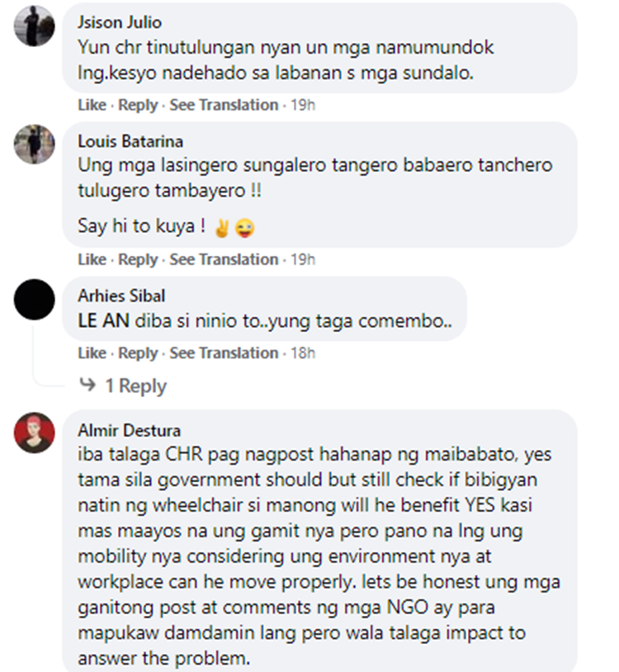This screenshot has width=619, height=672.
Task: Reply to Louis Batarina's comment
Action: point(138,260)
